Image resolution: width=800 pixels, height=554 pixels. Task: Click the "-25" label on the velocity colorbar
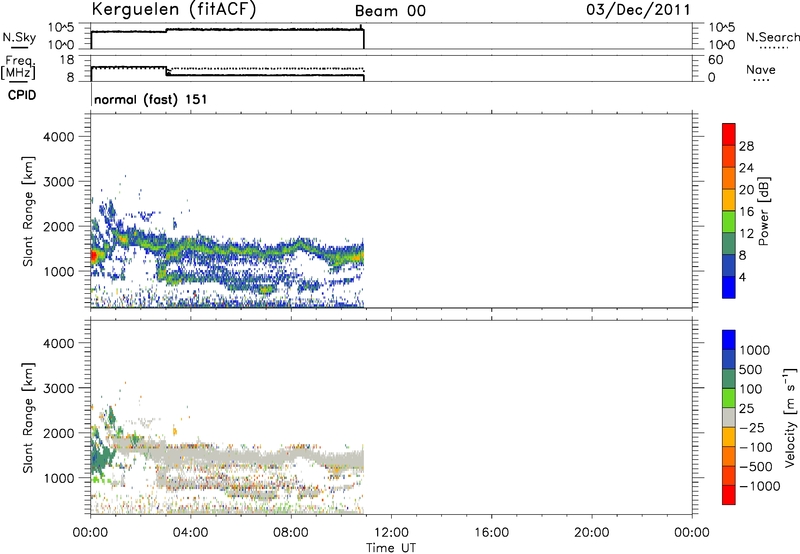pyautogui.click(x=752, y=428)
